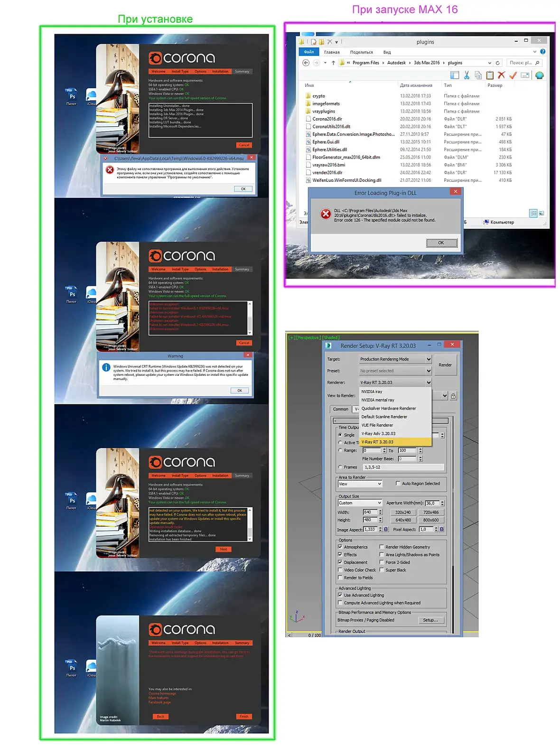Click the red X Delete icon in Explorer

[x=501, y=75]
